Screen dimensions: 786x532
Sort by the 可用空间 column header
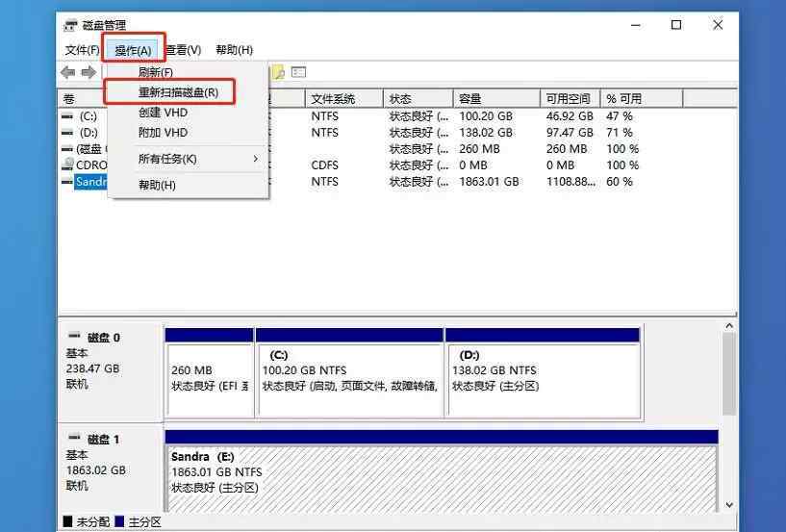click(x=568, y=99)
